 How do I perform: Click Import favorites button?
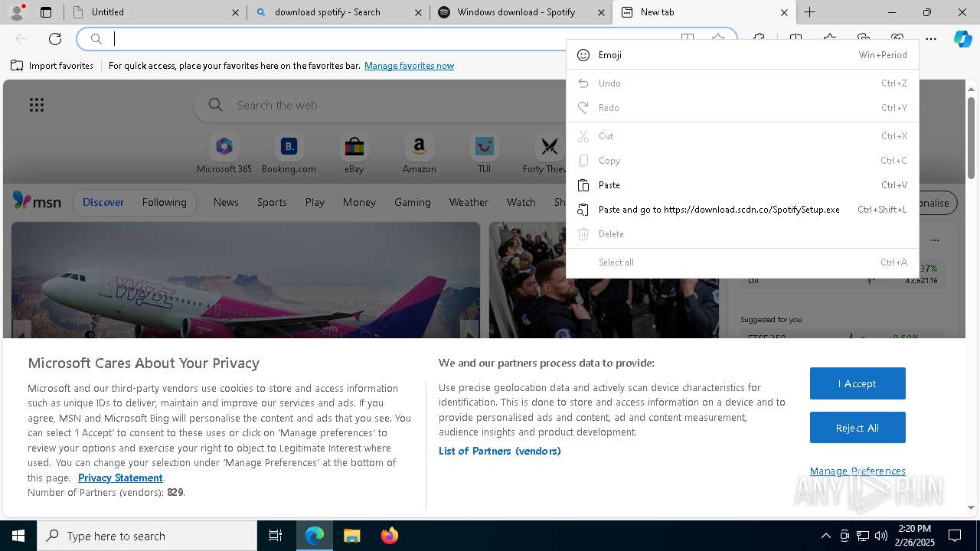(x=52, y=66)
